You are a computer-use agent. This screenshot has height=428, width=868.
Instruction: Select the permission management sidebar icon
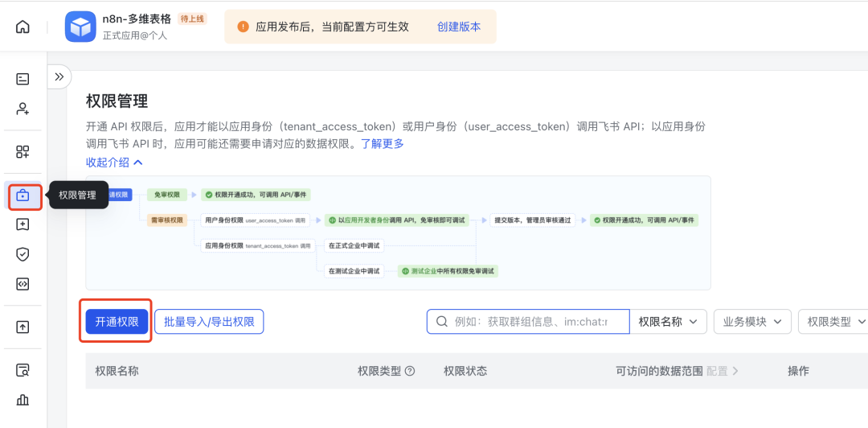[23, 195]
